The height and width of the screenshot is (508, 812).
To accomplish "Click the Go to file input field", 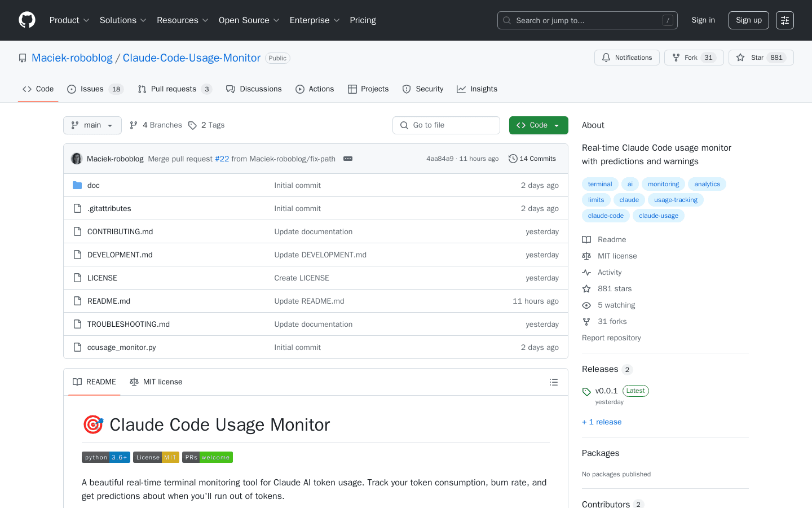I will coord(446,125).
